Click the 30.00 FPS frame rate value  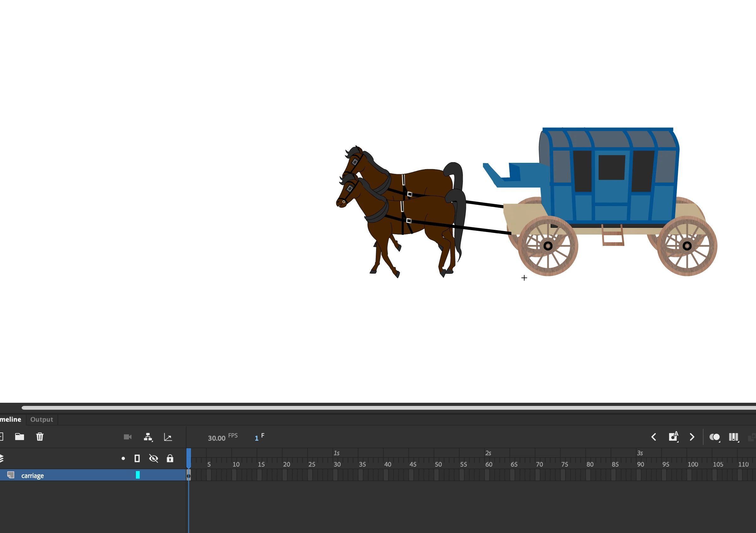coord(216,438)
